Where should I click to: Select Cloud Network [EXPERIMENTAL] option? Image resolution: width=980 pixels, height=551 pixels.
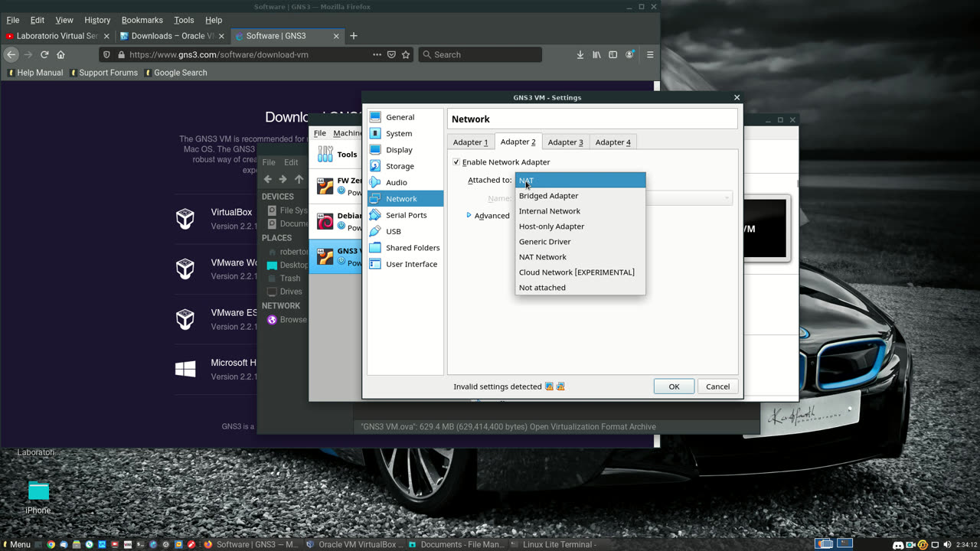(580, 272)
